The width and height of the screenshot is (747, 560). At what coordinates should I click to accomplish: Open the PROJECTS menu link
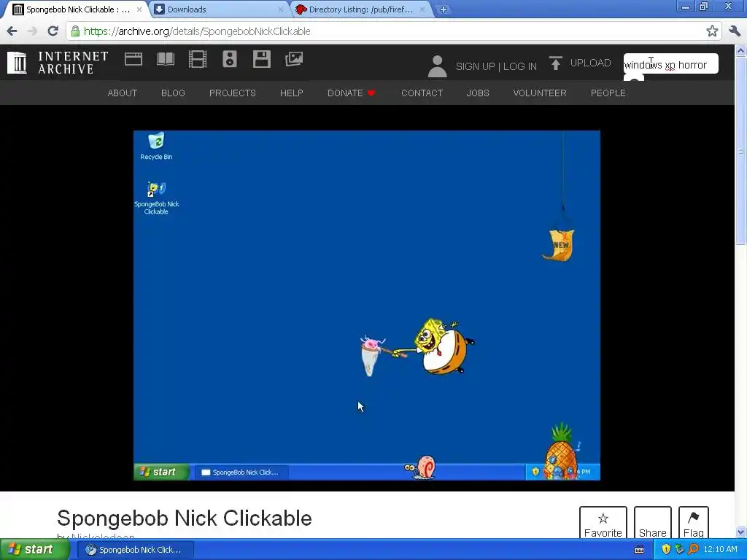[x=233, y=93]
